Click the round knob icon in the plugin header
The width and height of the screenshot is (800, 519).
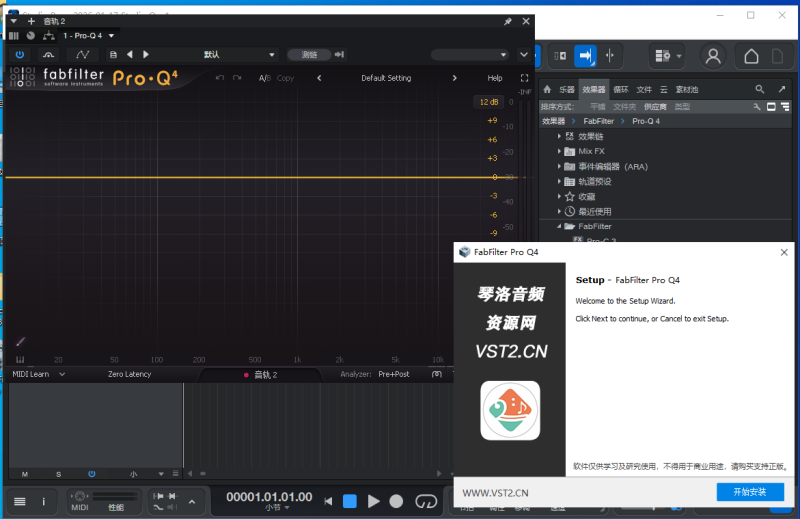click(x=31, y=36)
